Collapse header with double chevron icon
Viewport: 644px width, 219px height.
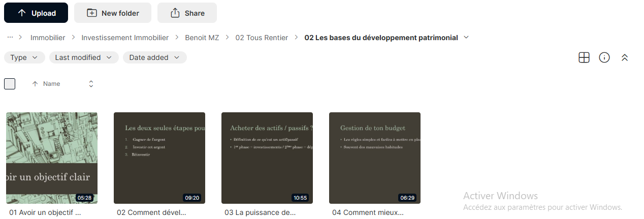pyautogui.click(x=625, y=57)
